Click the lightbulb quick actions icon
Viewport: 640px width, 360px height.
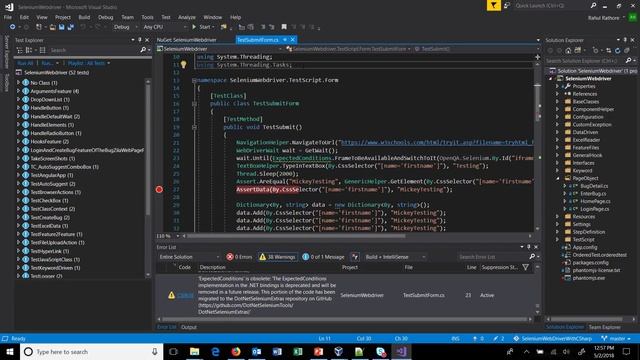point(184,64)
